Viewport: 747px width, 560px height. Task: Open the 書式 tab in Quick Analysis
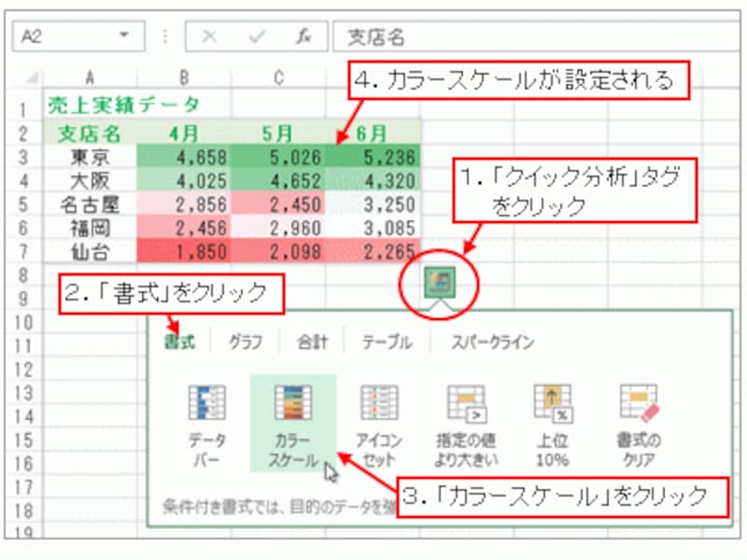click(179, 342)
